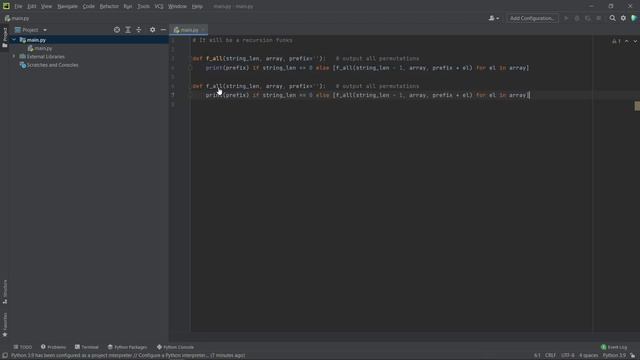This screenshot has height=360, width=640.
Task: Click the PyCharm logo icon in title bar
Action: pyautogui.click(x=6, y=6)
